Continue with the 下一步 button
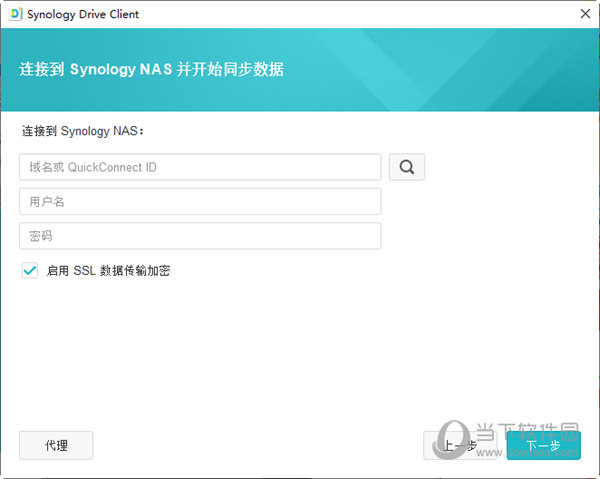This screenshot has height=479, width=600. (x=544, y=445)
